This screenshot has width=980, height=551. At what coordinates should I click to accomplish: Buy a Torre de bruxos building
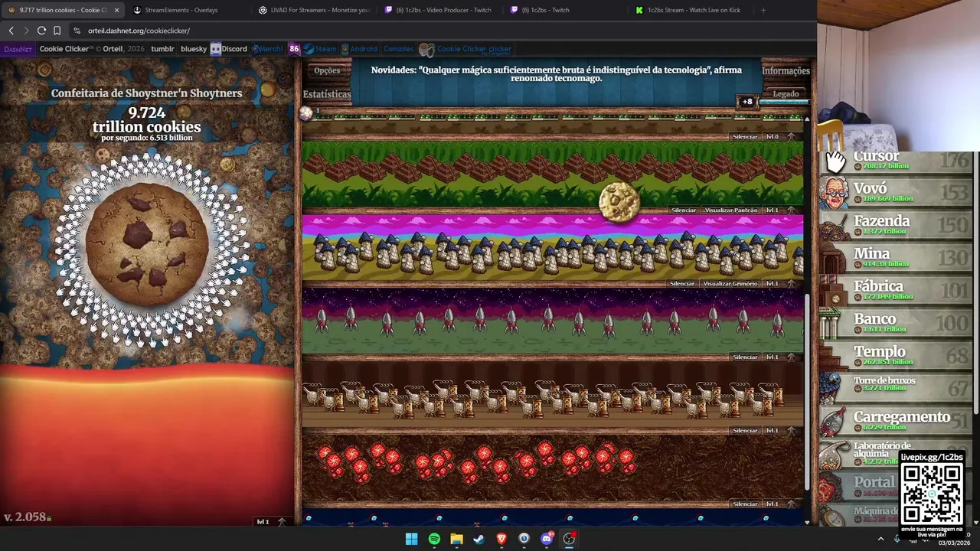(x=896, y=389)
